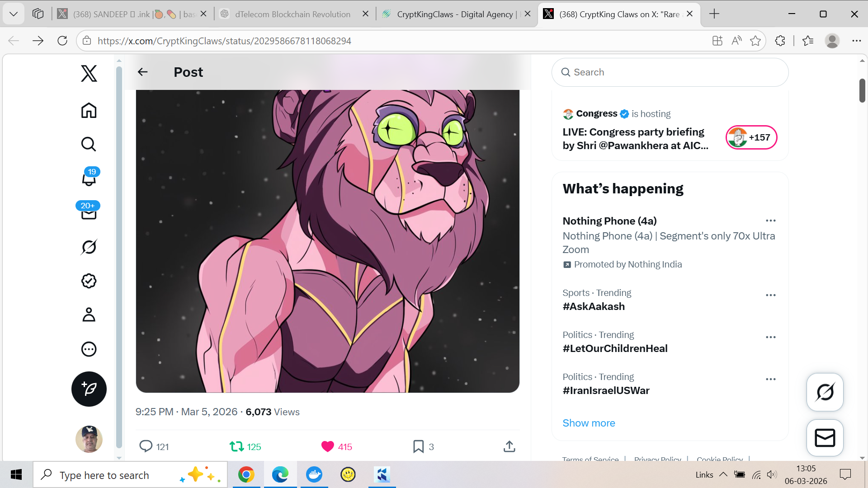Share the post via upload icon
868x488 pixels.
[509, 446]
